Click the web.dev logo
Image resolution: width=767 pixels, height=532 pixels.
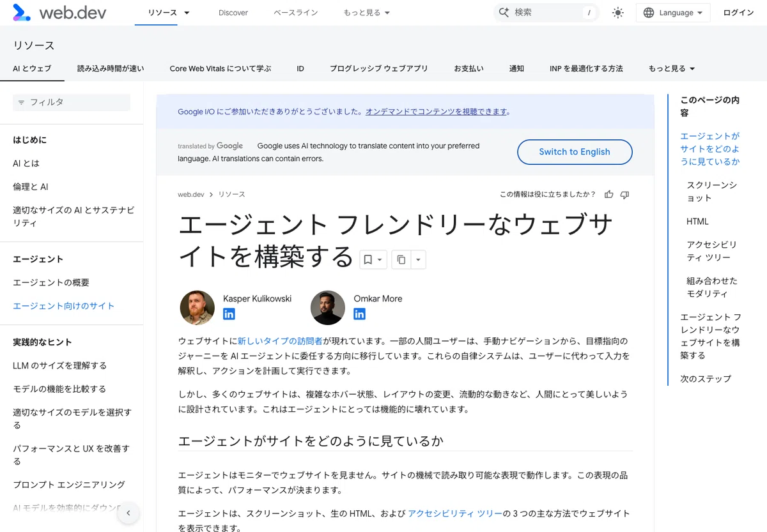[59, 12]
